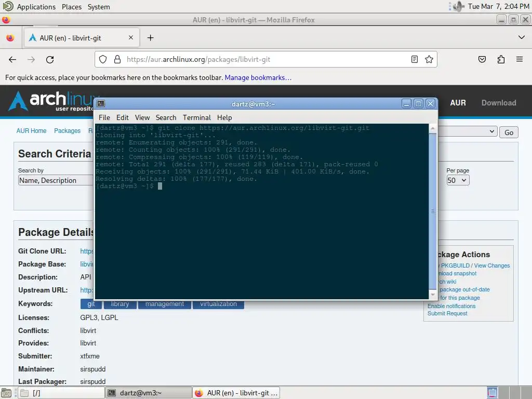
Task: Open a new tab with plus button
Action: point(150,37)
